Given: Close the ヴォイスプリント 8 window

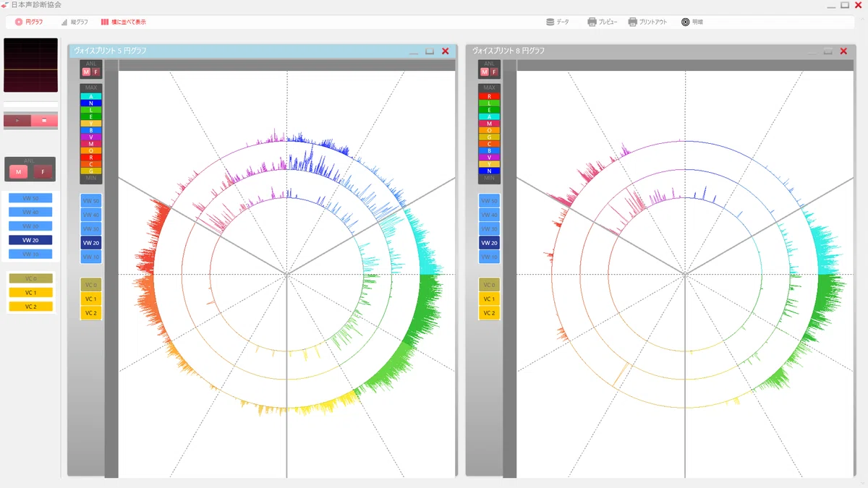Looking at the screenshot, I should [843, 51].
